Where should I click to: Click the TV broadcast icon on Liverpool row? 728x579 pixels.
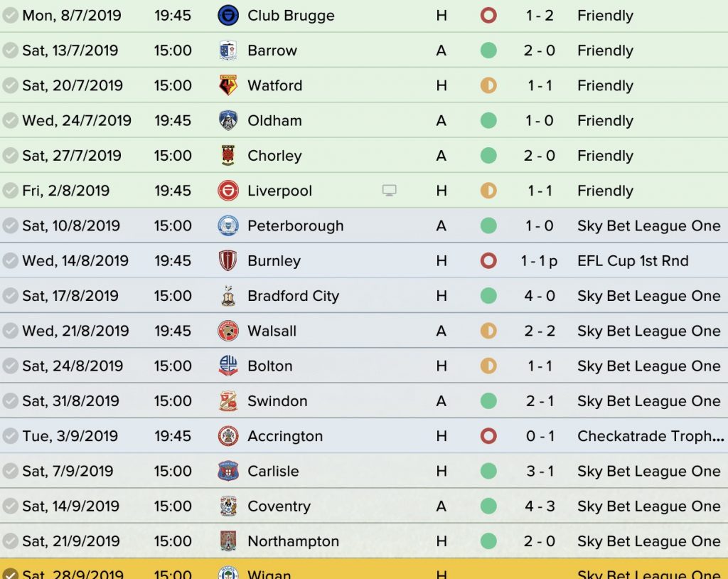click(389, 191)
